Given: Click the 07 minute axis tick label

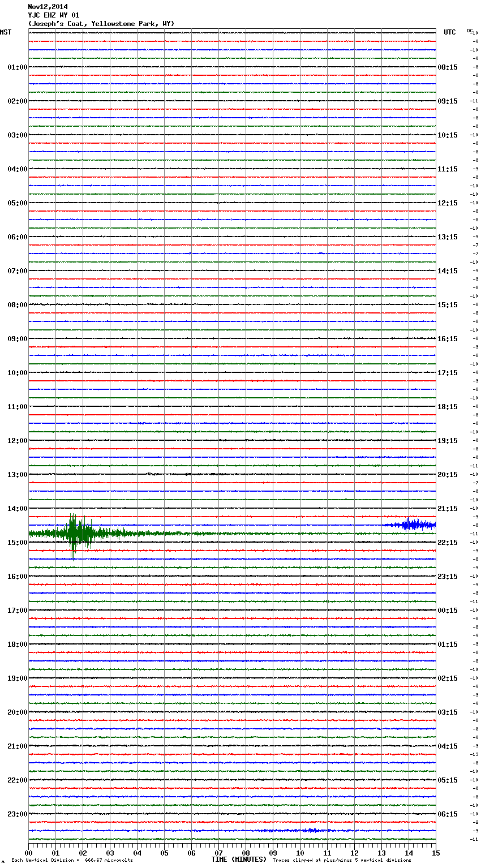Looking at the screenshot, I should [218, 853].
